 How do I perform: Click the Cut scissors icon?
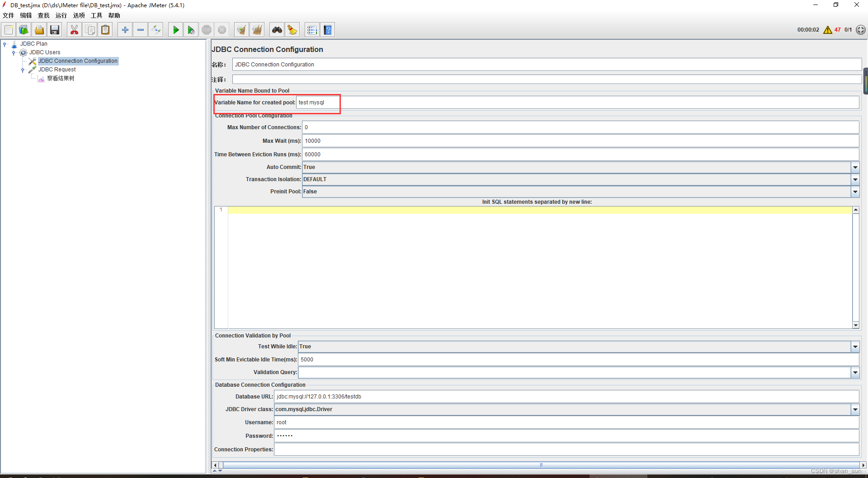point(74,29)
